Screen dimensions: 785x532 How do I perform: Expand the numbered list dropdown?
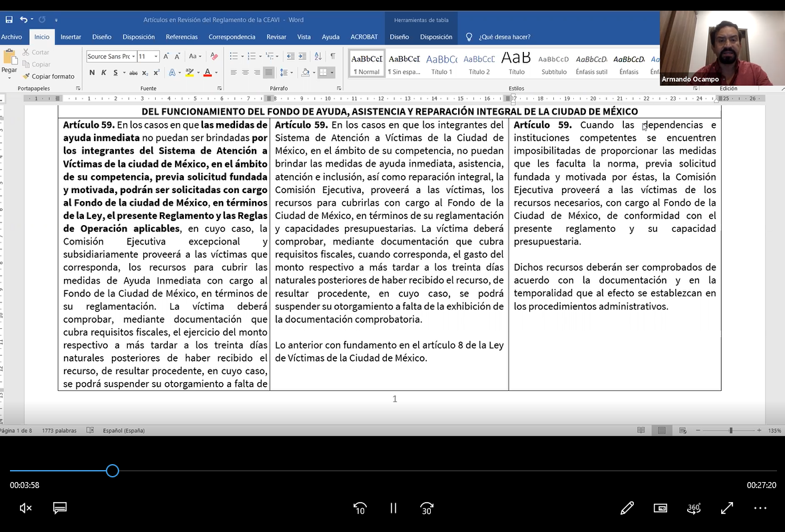[260, 57]
